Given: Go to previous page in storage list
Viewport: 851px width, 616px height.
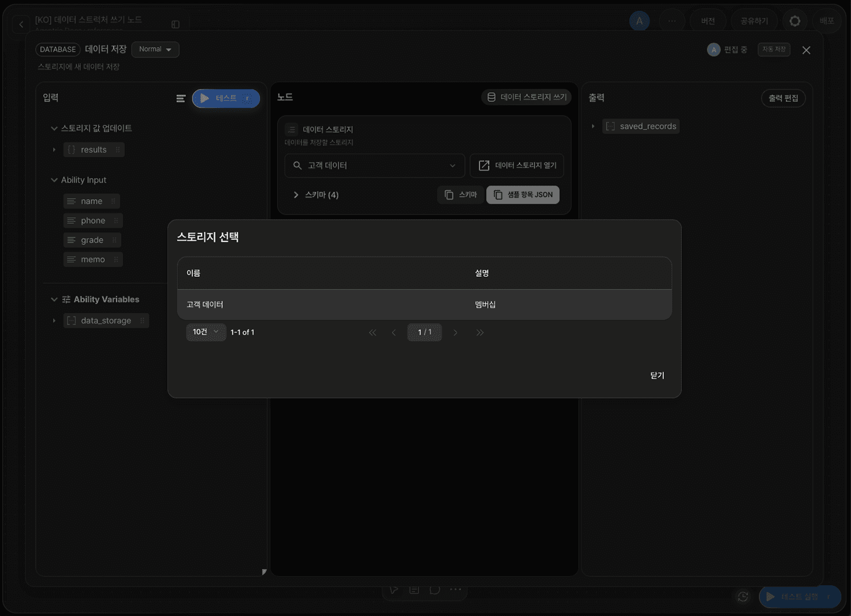Looking at the screenshot, I should point(394,332).
